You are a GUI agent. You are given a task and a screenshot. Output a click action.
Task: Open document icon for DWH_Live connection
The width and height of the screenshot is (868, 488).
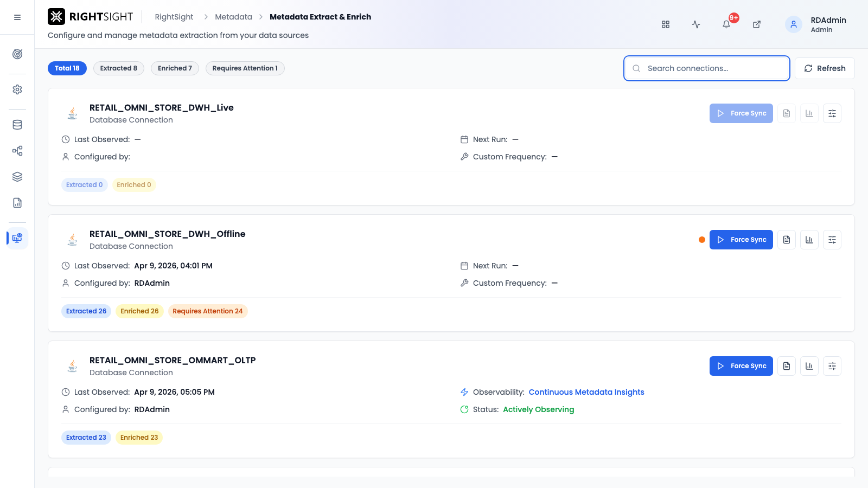[x=787, y=113]
